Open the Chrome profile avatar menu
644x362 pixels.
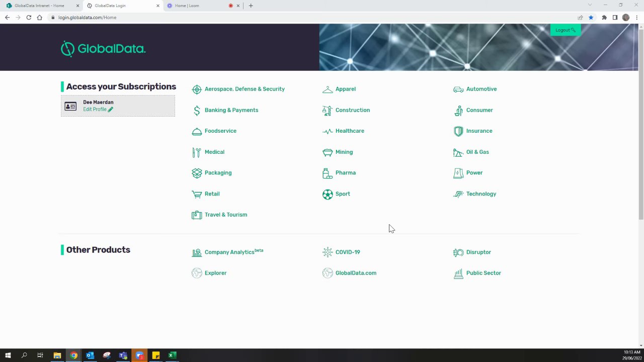click(x=626, y=18)
